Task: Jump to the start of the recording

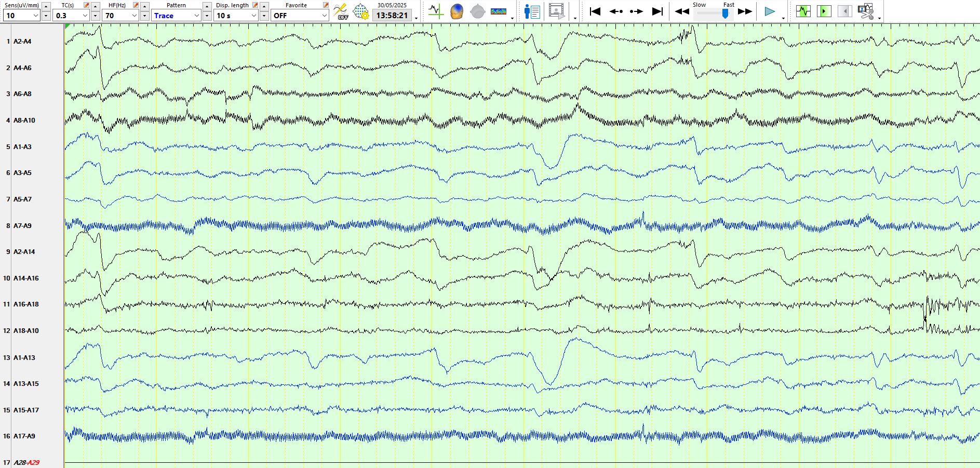Action: [x=595, y=11]
